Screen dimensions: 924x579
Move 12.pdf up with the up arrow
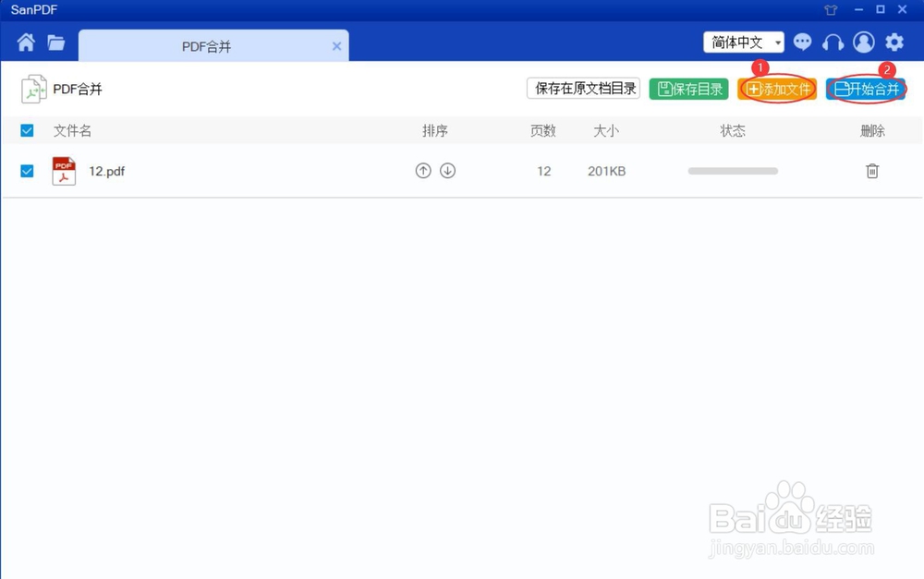click(423, 170)
